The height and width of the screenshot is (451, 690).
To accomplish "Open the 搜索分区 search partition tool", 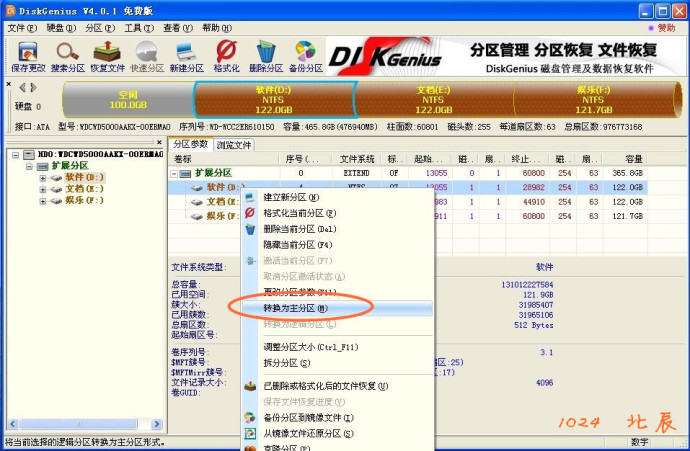I will coord(67,57).
